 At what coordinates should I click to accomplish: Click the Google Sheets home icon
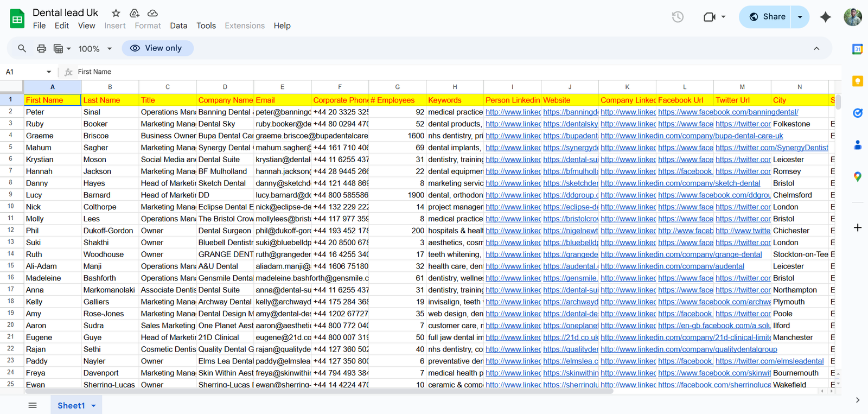[x=17, y=19]
